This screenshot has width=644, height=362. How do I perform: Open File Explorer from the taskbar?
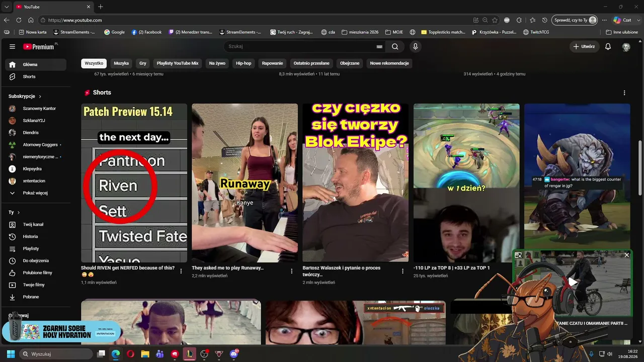click(145, 354)
